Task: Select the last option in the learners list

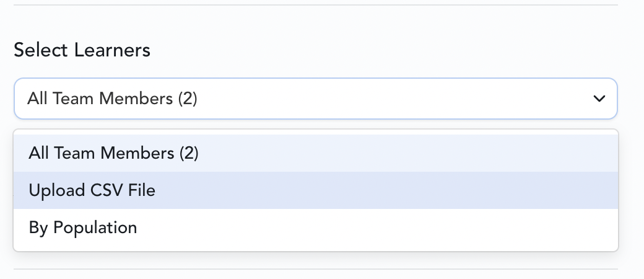Action: tap(82, 228)
